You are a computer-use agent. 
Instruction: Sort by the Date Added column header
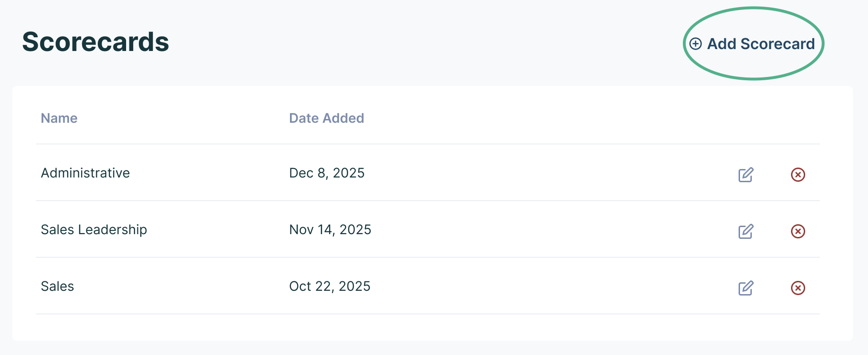326,118
